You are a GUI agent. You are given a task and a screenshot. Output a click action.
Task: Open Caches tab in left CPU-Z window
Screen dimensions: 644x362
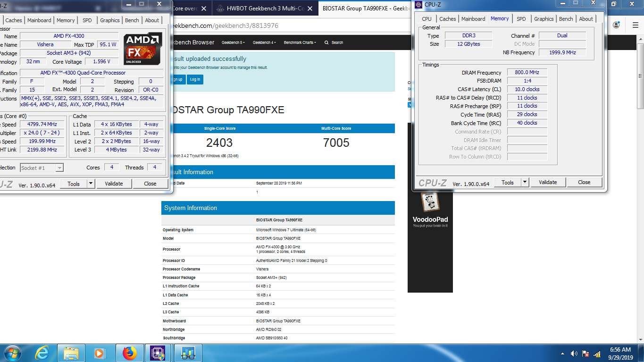pyautogui.click(x=14, y=20)
